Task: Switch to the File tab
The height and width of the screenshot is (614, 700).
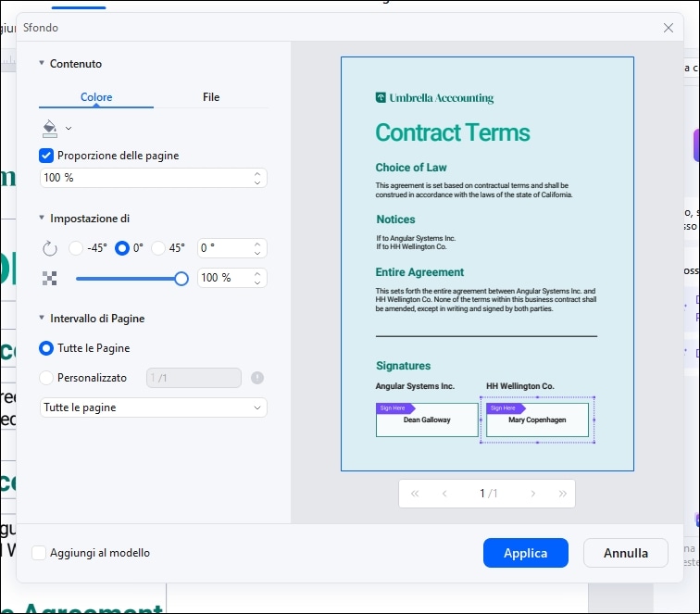Action: (x=211, y=97)
